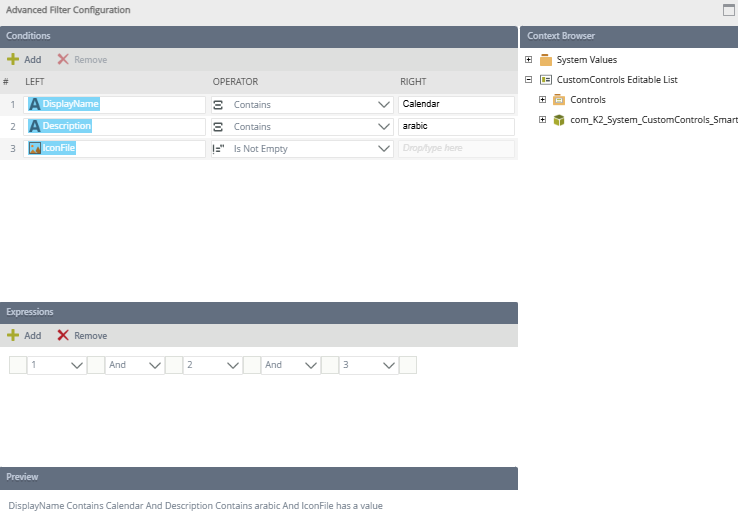Select the Controls tree item label
Image resolution: width=738 pixels, height=529 pixels.
pos(588,100)
